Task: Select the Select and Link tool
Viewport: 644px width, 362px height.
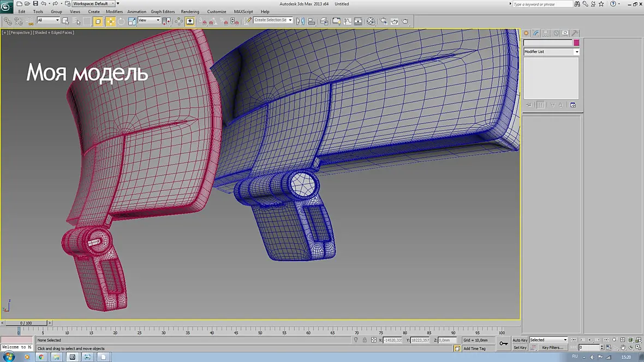Action: 8,21
